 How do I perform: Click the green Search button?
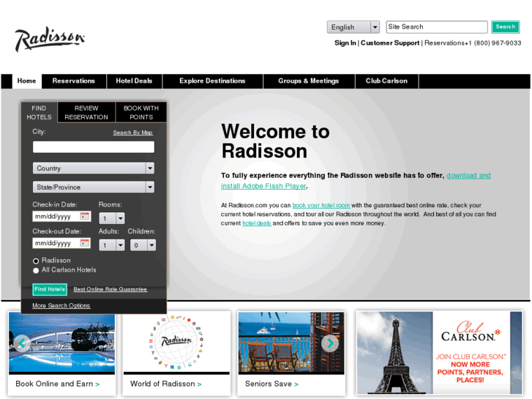tap(505, 27)
